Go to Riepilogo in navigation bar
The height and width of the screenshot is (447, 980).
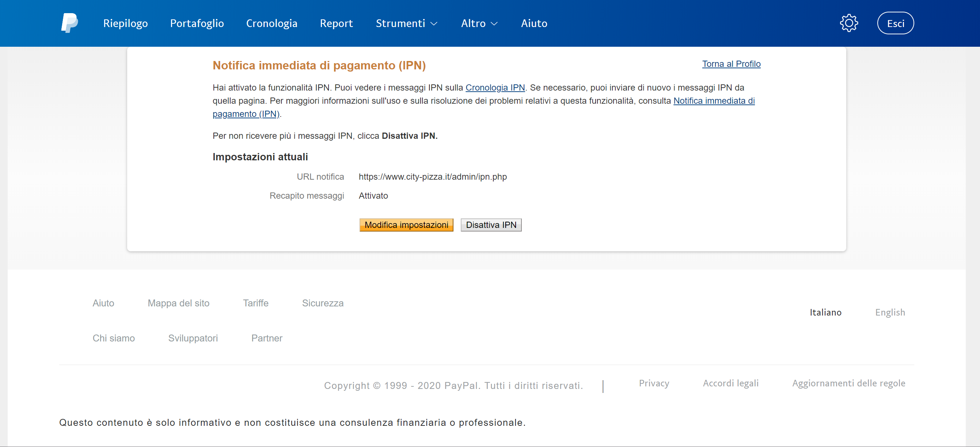click(x=125, y=23)
